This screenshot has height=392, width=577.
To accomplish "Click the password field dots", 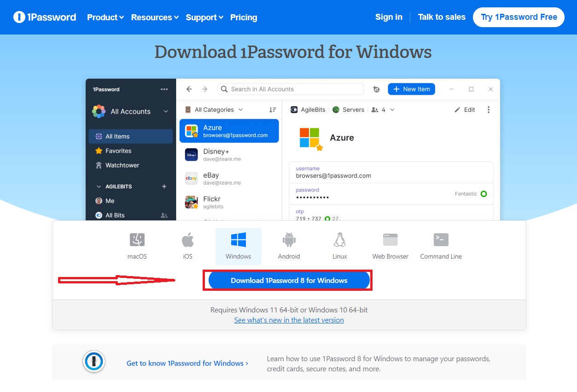I will [312, 197].
